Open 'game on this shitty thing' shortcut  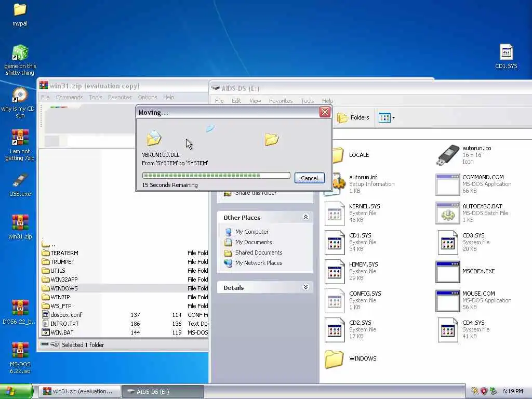coord(20,60)
